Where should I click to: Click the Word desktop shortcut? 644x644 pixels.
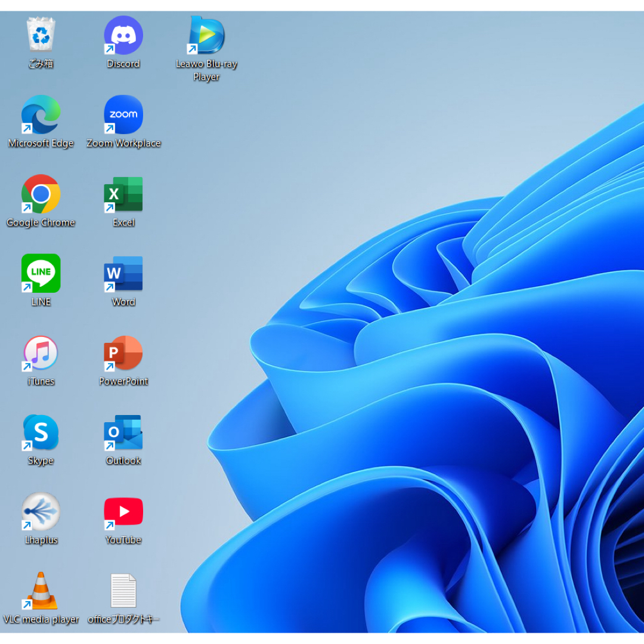point(123,273)
